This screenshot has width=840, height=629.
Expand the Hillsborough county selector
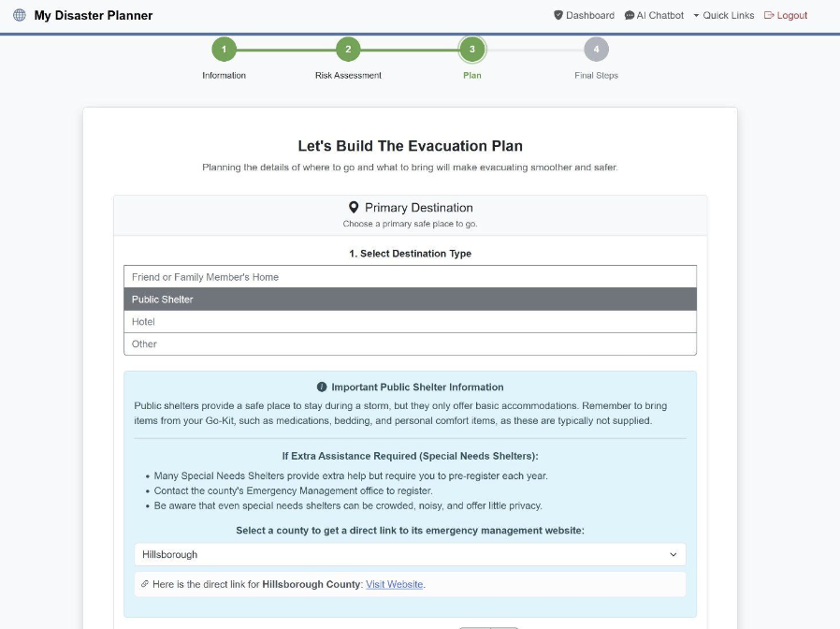409,554
